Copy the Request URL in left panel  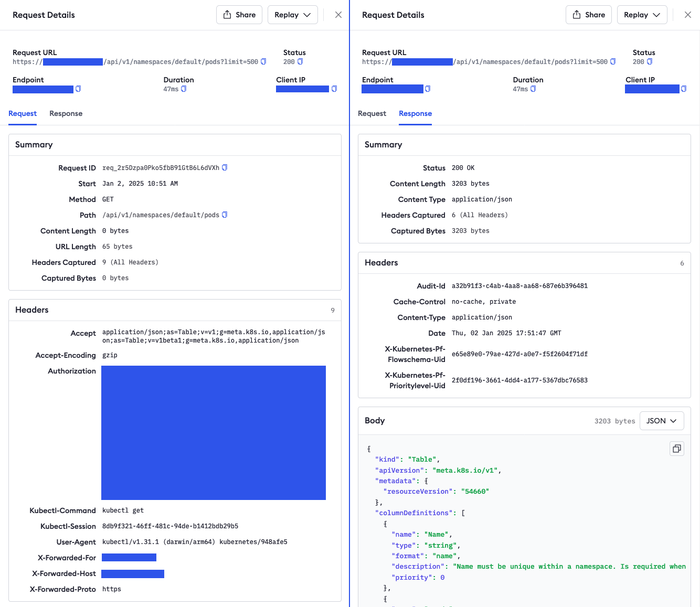(x=263, y=62)
